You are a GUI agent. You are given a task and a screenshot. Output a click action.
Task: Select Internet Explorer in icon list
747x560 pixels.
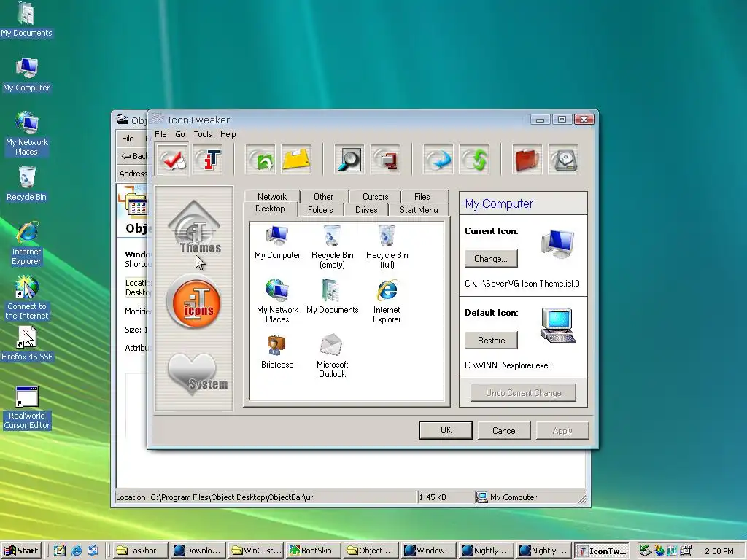[x=387, y=301]
